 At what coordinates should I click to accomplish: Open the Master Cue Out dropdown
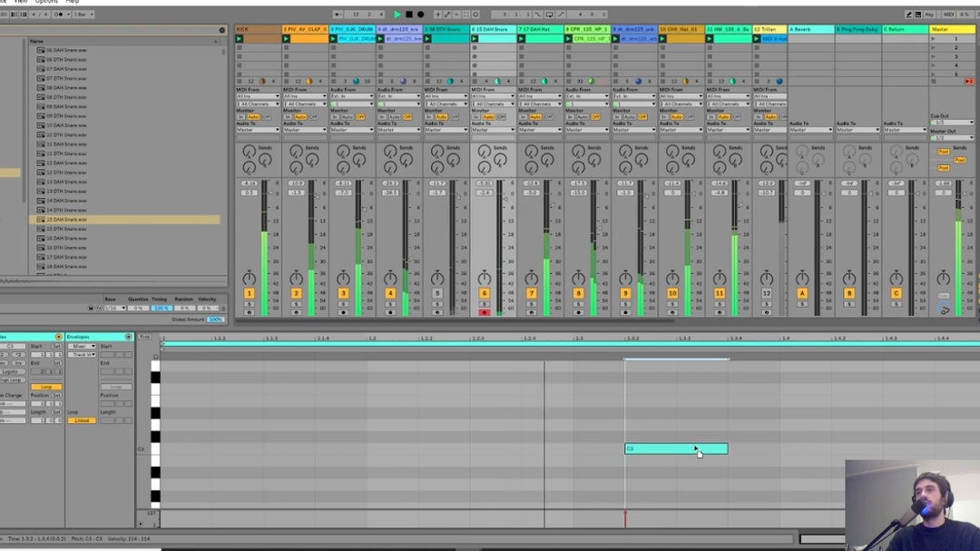pyautogui.click(x=952, y=123)
